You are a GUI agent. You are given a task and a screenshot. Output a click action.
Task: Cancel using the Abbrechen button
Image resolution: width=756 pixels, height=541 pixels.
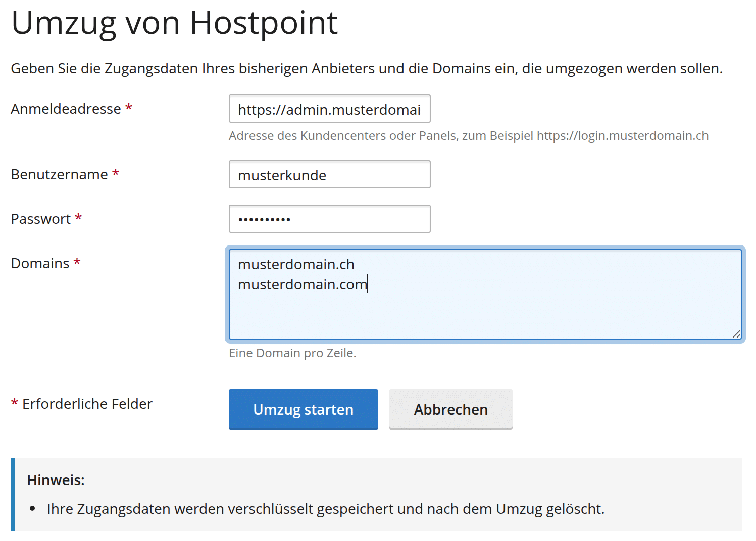[x=450, y=409]
